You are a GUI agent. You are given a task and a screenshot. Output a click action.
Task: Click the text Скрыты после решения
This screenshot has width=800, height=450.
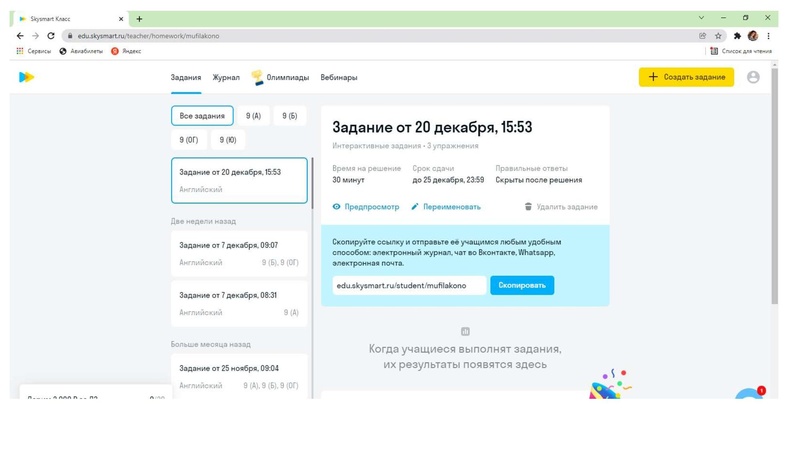pyautogui.click(x=539, y=180)
